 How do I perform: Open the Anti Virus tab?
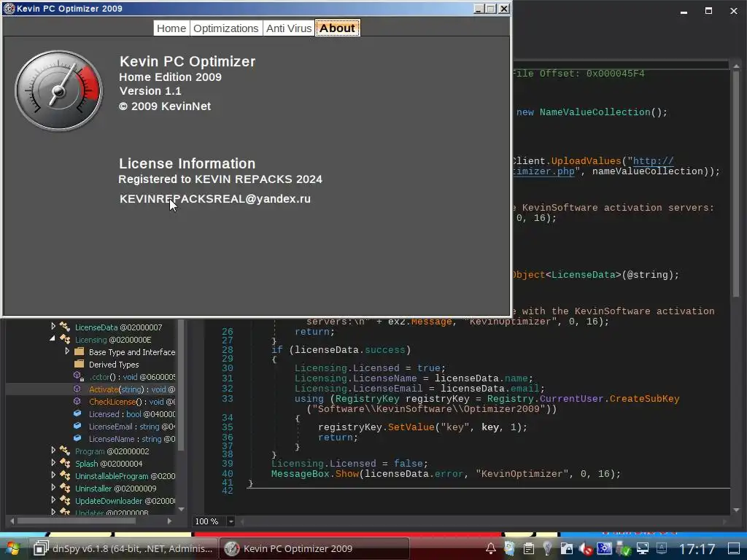289,28
